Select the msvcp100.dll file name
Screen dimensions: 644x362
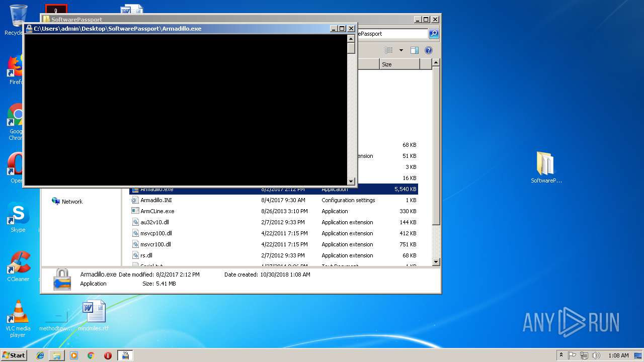156,233
